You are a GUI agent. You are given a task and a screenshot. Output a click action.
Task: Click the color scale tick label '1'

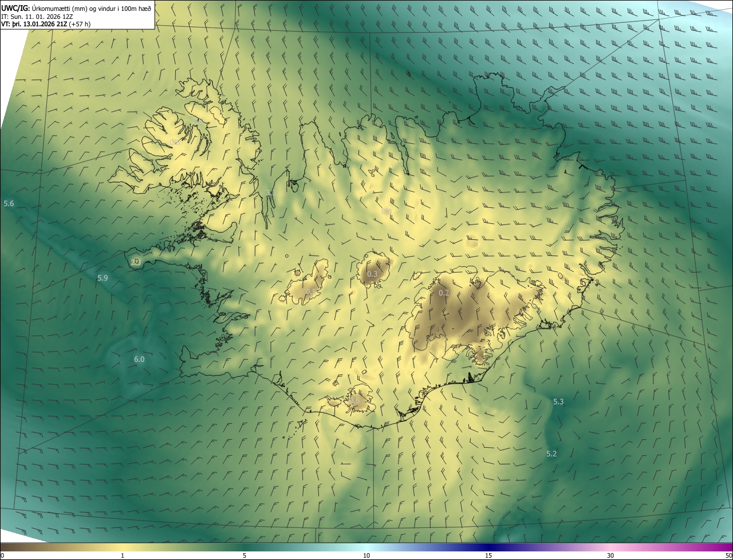click(x=123, y=555)
